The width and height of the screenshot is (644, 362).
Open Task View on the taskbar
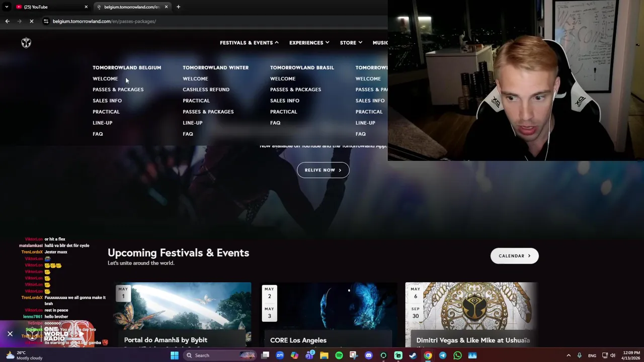265,355
